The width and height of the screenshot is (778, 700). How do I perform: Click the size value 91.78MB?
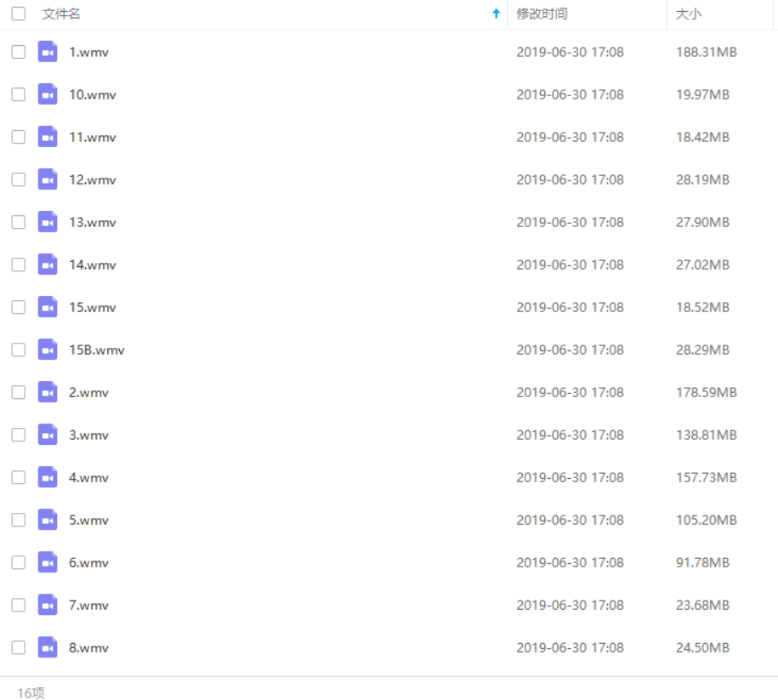pos(702,563)
